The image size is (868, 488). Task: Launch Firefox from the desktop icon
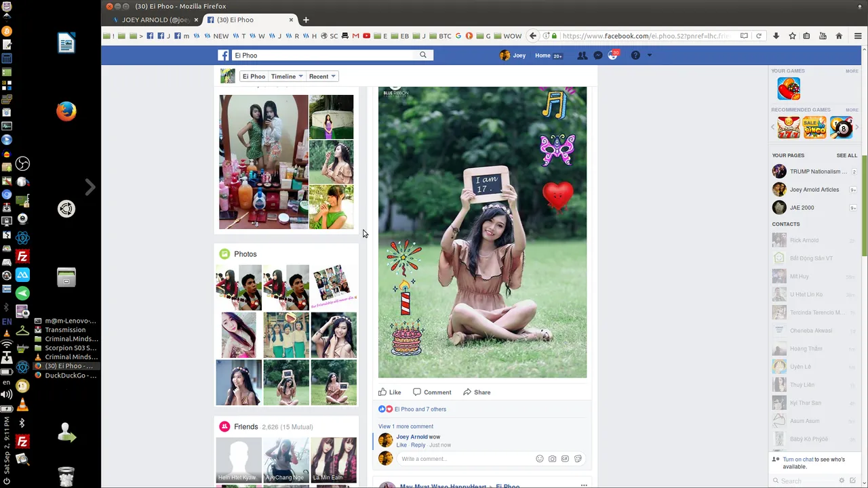pyautogui.click(x=66, y=111)
